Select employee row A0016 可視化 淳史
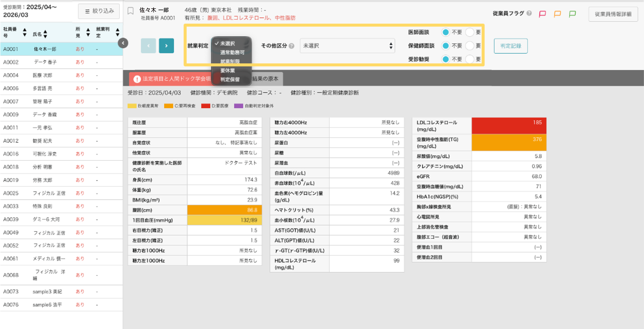The width and height of the screenshot is (644, 329). tap(61, 154)
